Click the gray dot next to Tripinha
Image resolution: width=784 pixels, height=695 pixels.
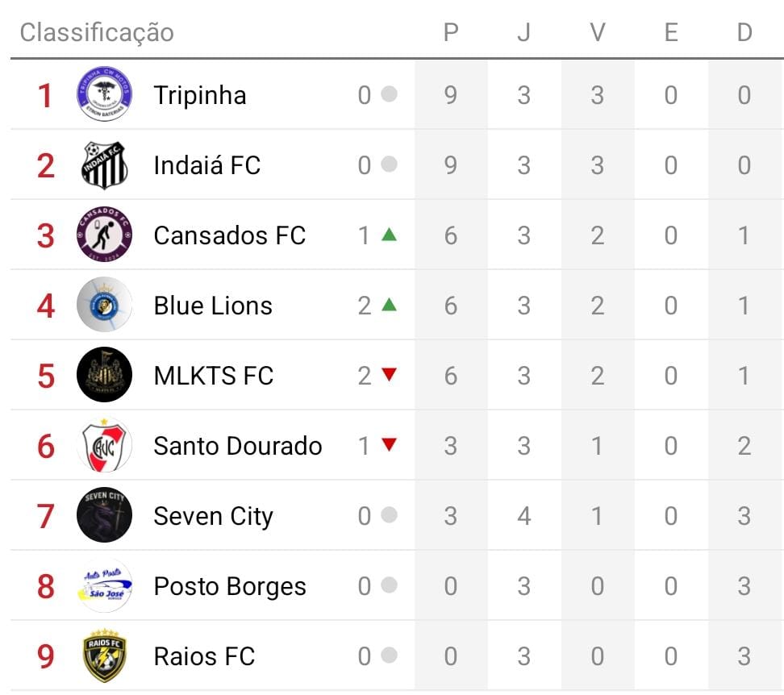coord(389,94)
